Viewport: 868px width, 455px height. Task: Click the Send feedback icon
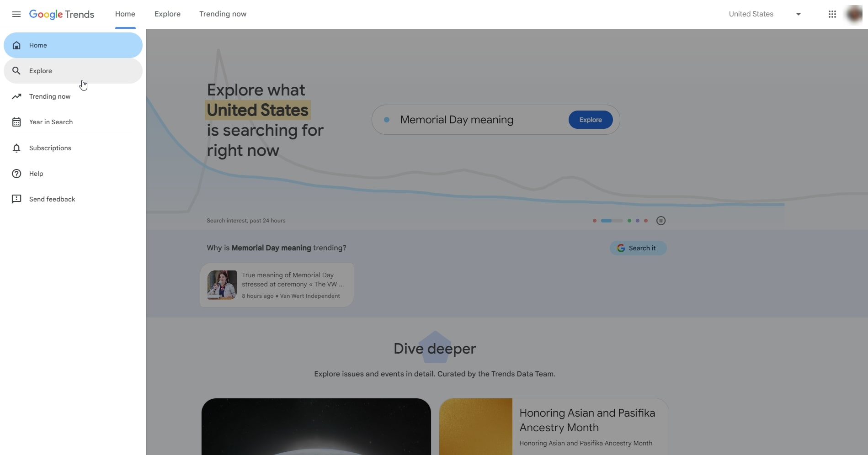pyautogui.click(x=16, y=199)
